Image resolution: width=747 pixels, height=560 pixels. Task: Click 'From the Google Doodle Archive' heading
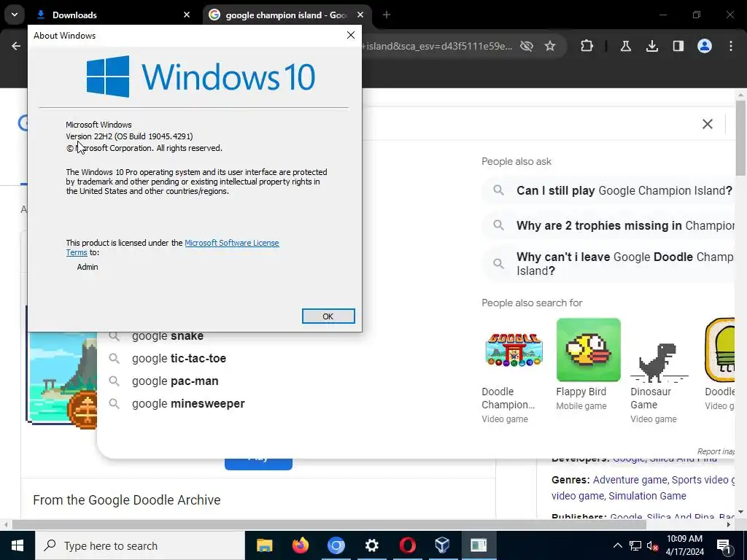coord(127,500)
